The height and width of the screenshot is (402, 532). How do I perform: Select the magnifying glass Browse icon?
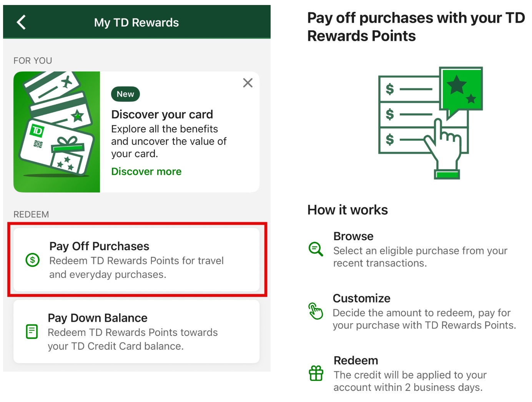point(316,250)
